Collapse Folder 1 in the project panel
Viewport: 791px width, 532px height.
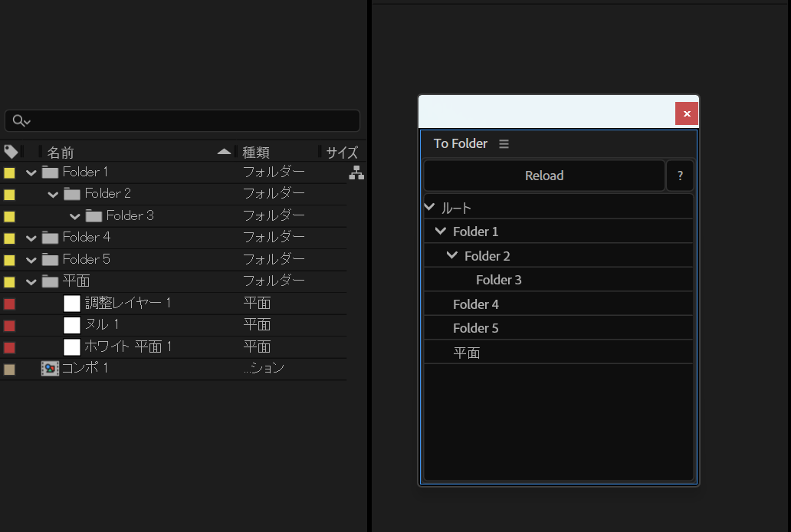tap(31, 172)
